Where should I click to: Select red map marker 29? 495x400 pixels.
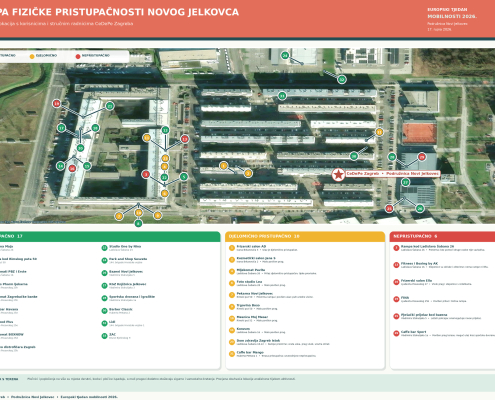point(422,157)
